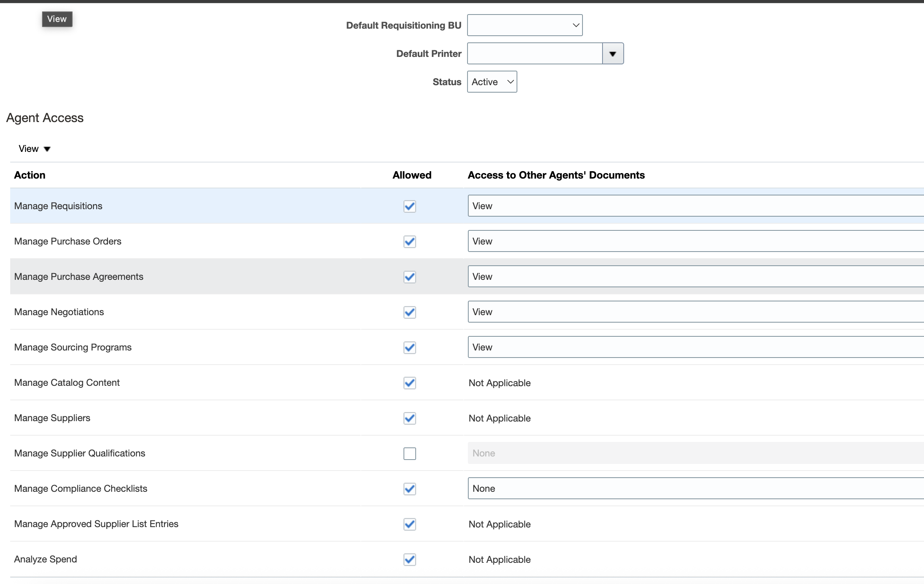Viewport: 924px width, 584px height.
Task: Open access dropdown for Manage Compliance Checklists
Action: (x=695, y=489)
